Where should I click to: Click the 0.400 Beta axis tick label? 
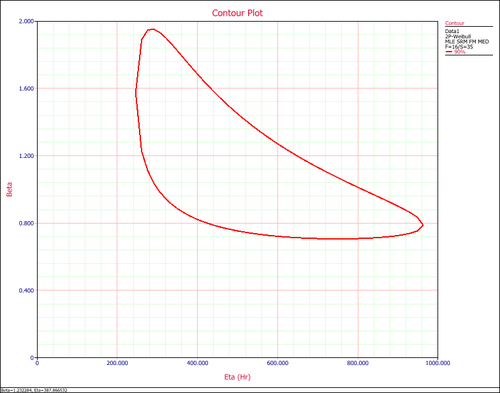(x=26, y=290)
